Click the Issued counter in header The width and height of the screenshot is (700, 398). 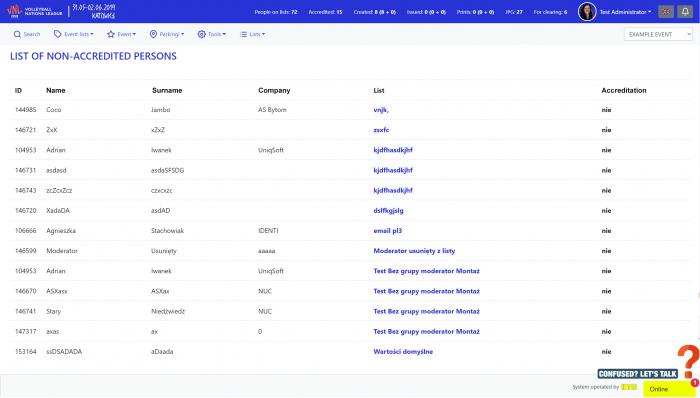coord(426,12)
